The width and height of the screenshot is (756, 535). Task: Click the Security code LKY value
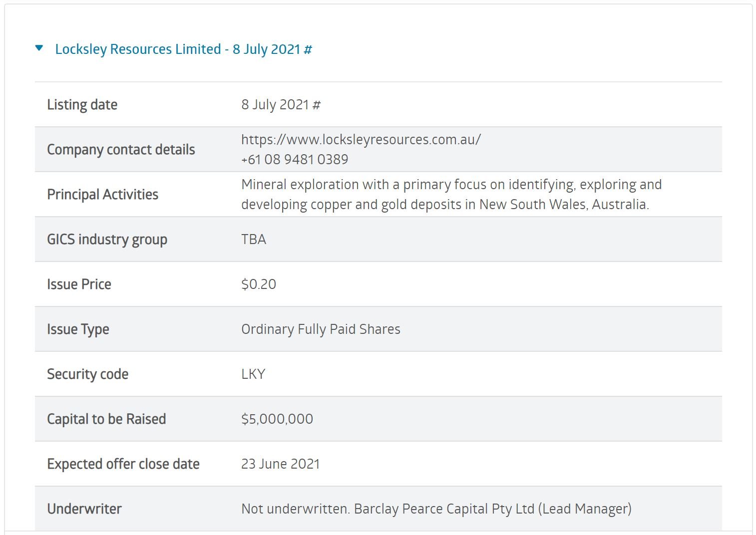point(254,374)
